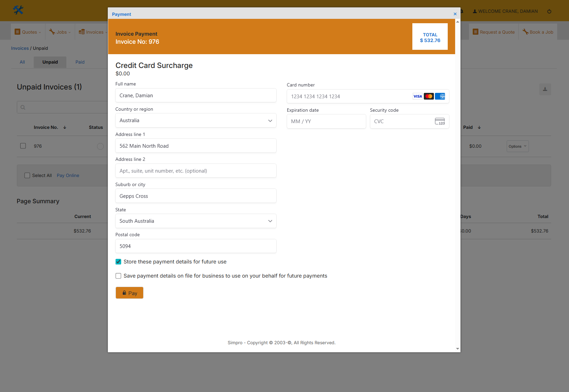Open the Jobs menu
569x392 pixels.
tap(61, 32)
